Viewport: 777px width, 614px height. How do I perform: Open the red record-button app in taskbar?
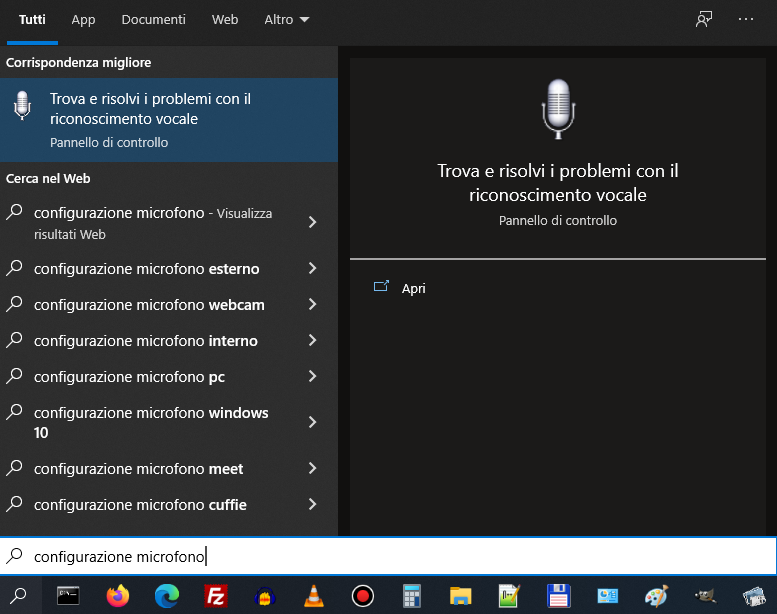[x=363, y=596]
